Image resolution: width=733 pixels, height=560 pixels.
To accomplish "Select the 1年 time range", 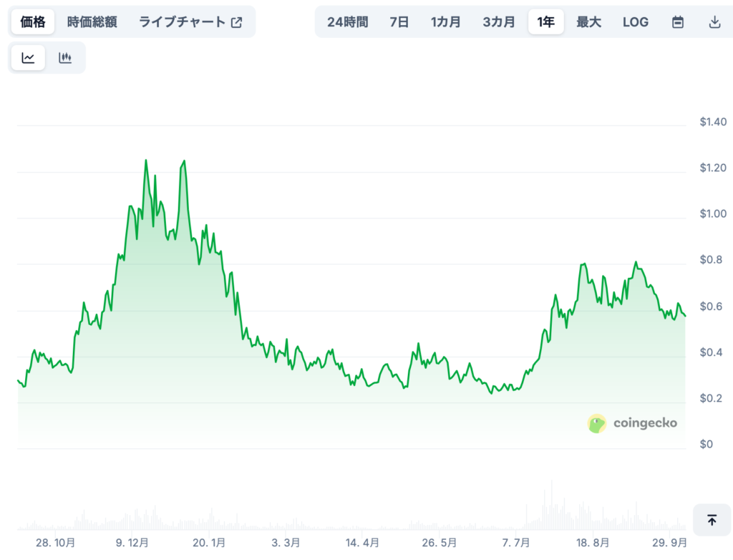I will [546, 22].
